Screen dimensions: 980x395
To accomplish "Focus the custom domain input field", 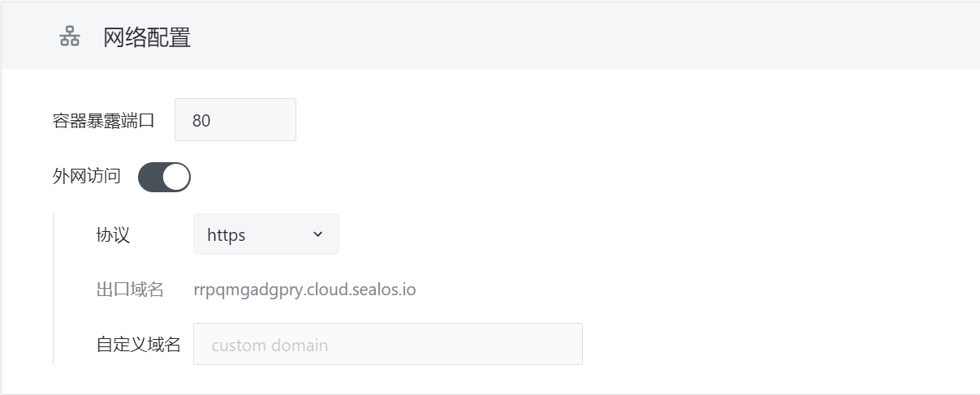I will point(387,345).
